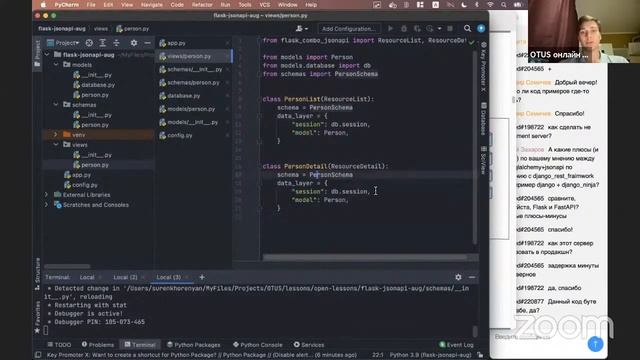Open Python Packages tool window button

point(193,345)
